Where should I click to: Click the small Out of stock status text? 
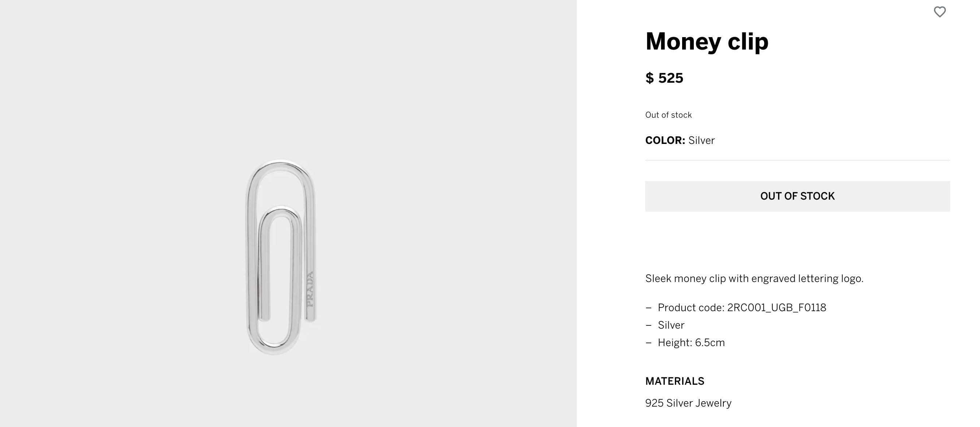pyautogui.click(x=668, y=115)
